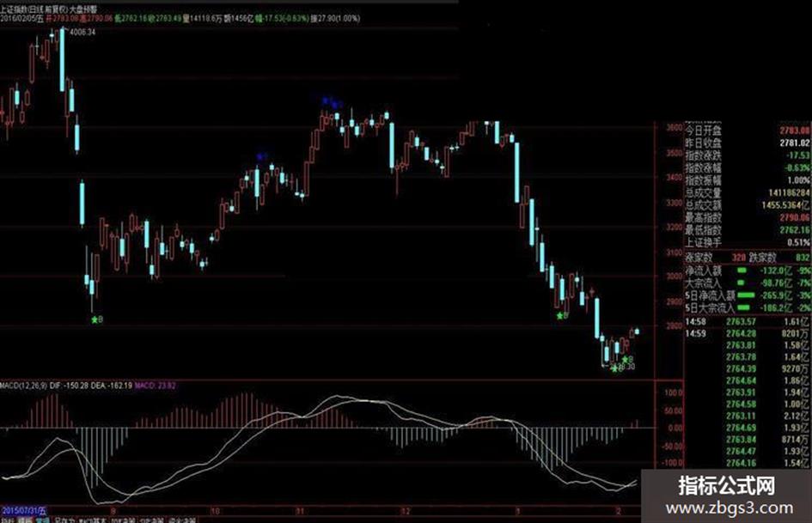
Task: Click the 总成交量 value 141186284
Action: [789, 192]
